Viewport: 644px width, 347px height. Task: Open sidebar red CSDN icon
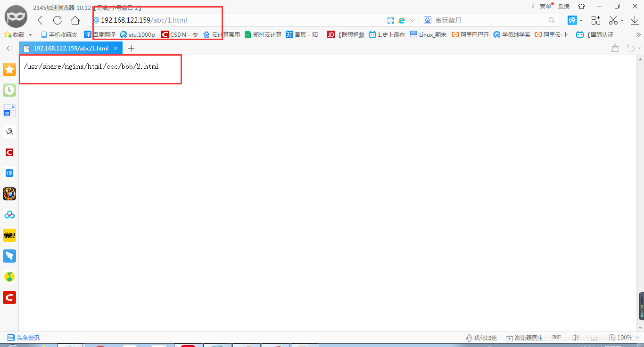click(x=9, y=152)
